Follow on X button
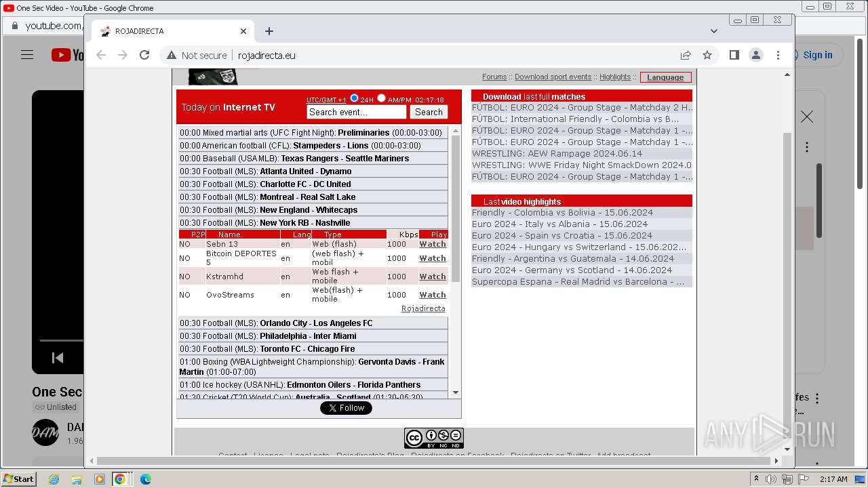This screenshot has height=488, width=868. point(347,408)
